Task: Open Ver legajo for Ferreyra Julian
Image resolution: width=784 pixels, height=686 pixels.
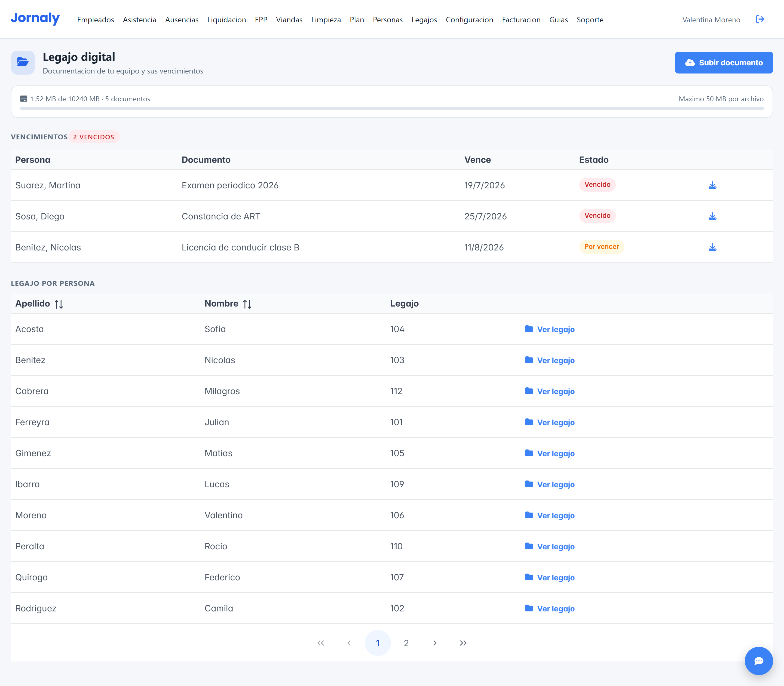Action: click(x=550, y=422)
